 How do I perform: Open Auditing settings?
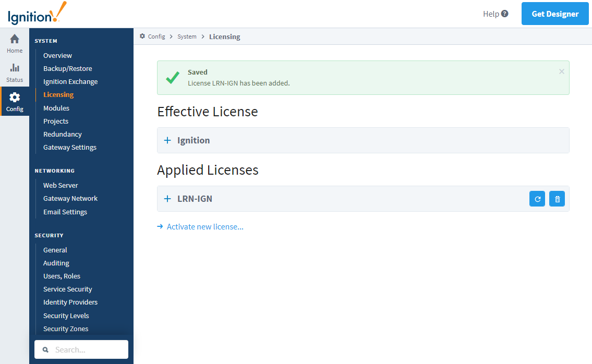point(56,263)
